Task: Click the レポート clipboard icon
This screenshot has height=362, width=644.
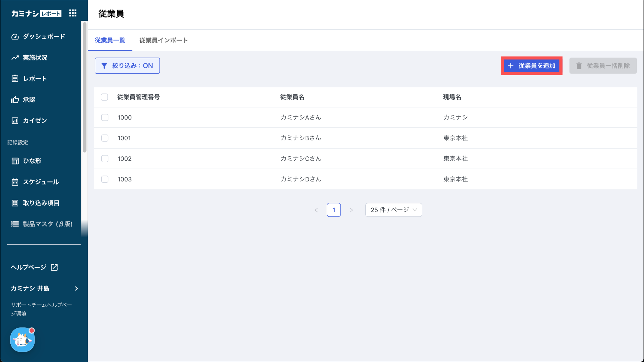Action: 15,79
